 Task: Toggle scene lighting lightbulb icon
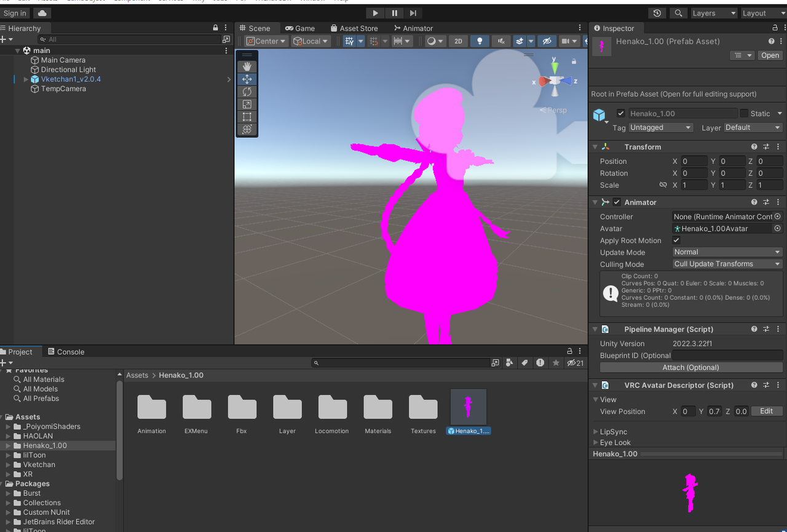pos(480,41)
